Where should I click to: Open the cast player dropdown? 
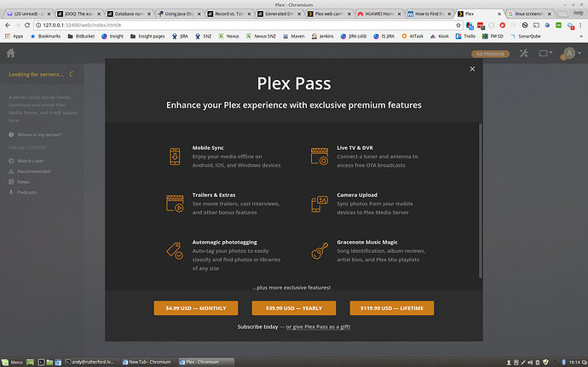545,54
